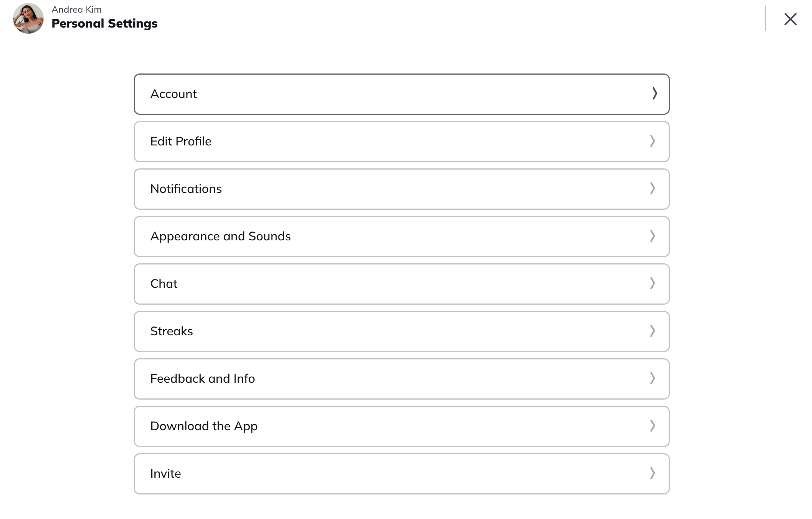Click the chevron arrow in Notifications row
Screen dimensions: 812x519
click(652, 189)
